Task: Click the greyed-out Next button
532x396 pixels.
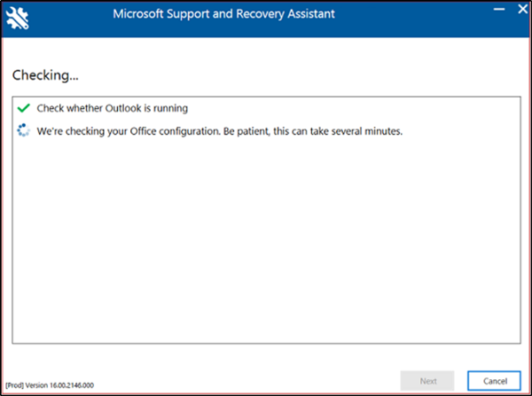Action: pyautogui.click(x=428, y=380)
